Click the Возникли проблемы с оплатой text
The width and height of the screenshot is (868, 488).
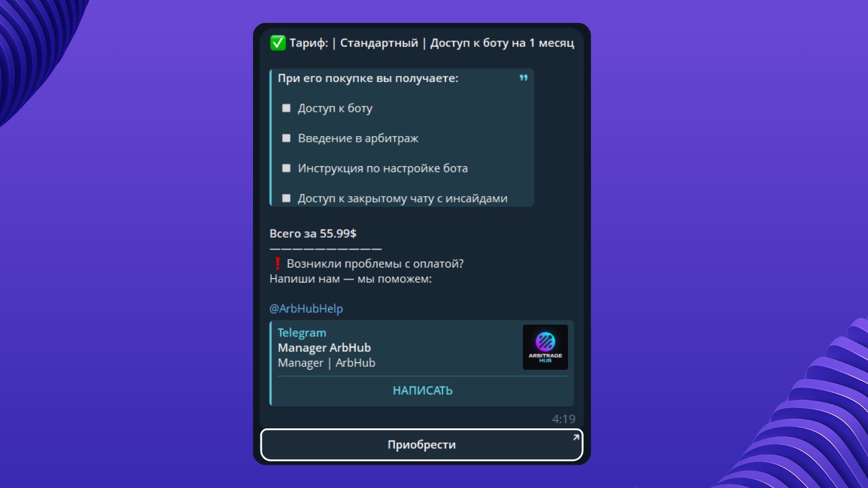375,263
